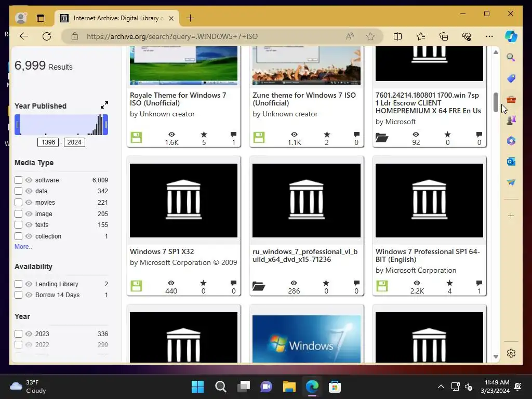Click software icon on Royale Theme card
The width and height of the screenshot is (532, 399).
point(137,137)
